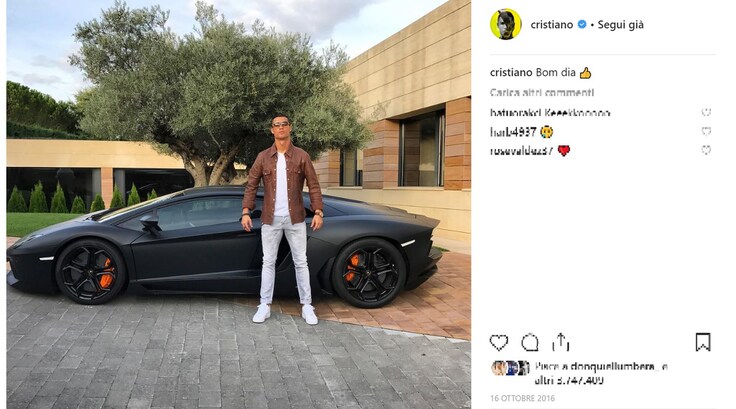Image resolution: width=736 pixels, height=409 pixels.
Task: Click the blue verified badge next to cristiano
Action: 582,24
